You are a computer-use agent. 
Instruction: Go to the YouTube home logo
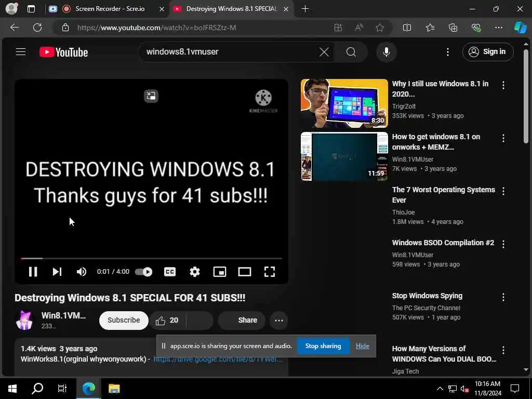[63, 52]
